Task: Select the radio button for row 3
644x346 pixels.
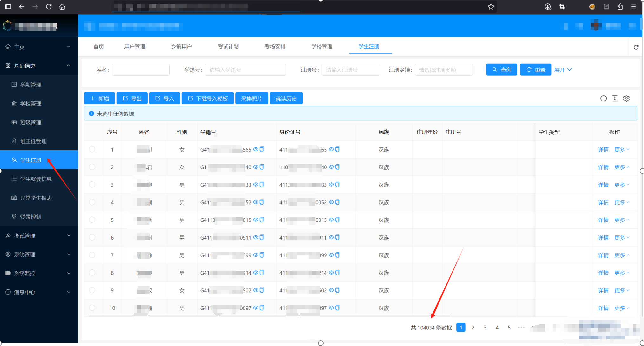Action: pos(92,184)
